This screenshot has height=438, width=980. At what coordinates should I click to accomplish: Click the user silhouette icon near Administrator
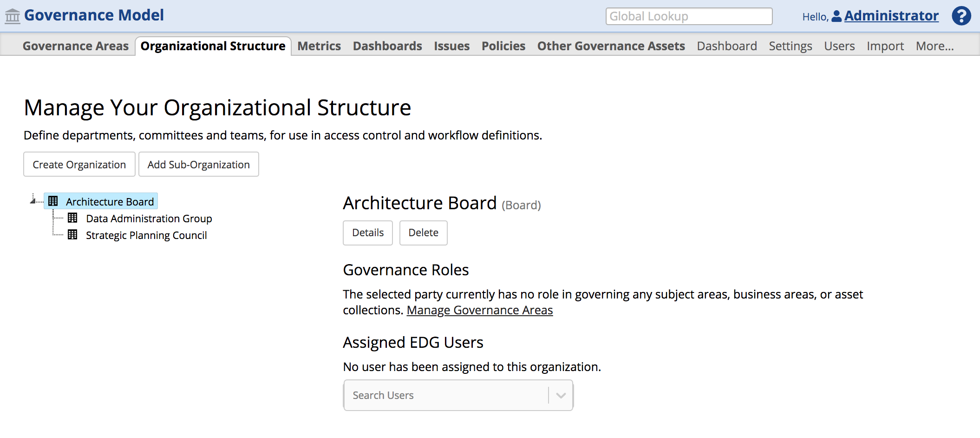tap(836, 15)
